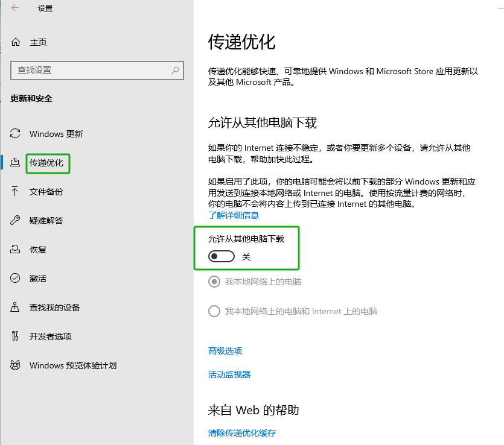Click the 恢复 recovery icon

tap(16, 250)
